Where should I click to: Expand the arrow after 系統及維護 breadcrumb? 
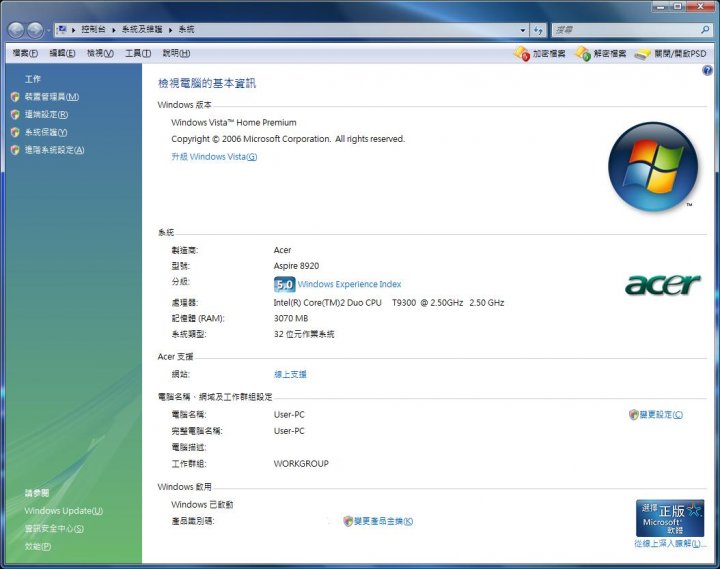[x=170, y=30]
